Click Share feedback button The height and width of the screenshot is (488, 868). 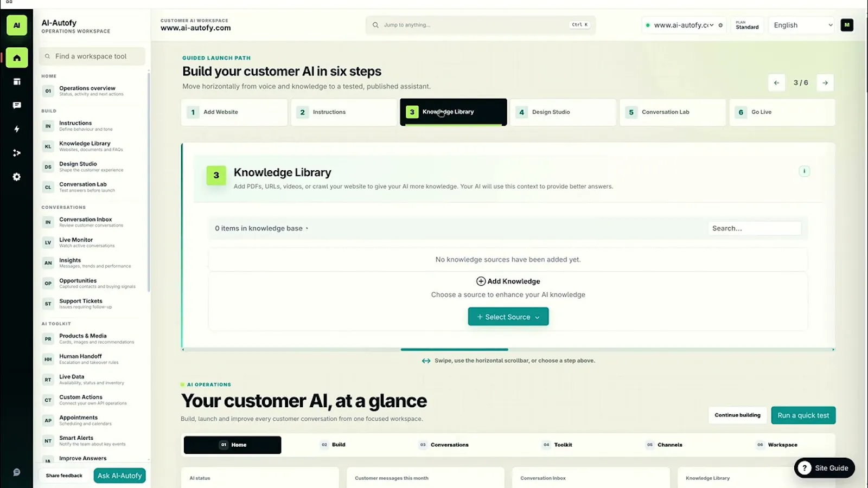pyautogui.click(x=64, y=476)
